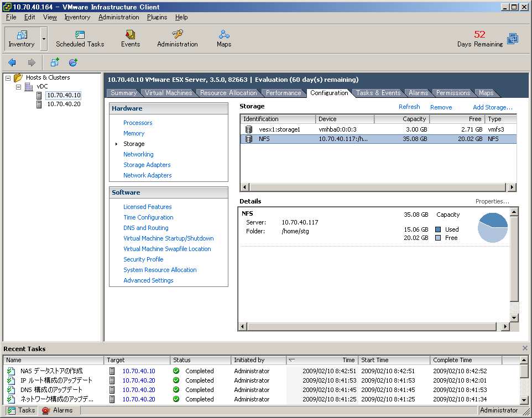The image size is (532, 418).
Task: Switch to the Summary tab
Action: click(x=123, y=93)
